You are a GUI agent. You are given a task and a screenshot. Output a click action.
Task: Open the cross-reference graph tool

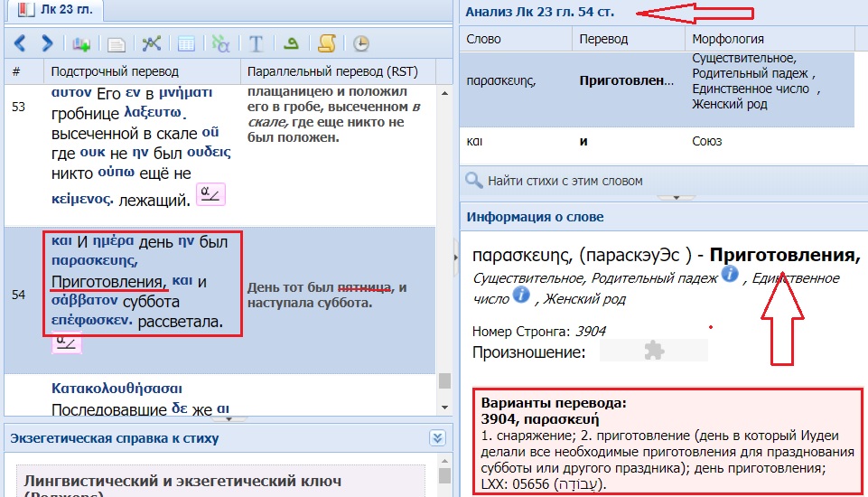[152, 43]
